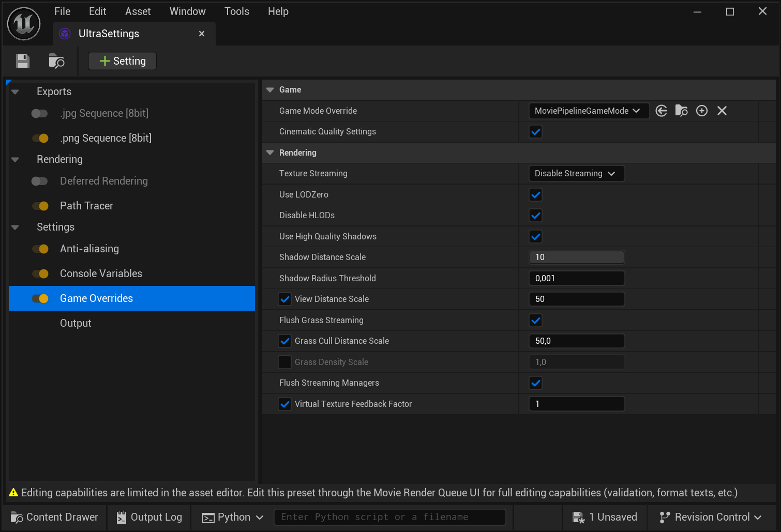The image size is (781, 532).
Task: Toggle Game Overrides setting switch
Action: (40, 298)
